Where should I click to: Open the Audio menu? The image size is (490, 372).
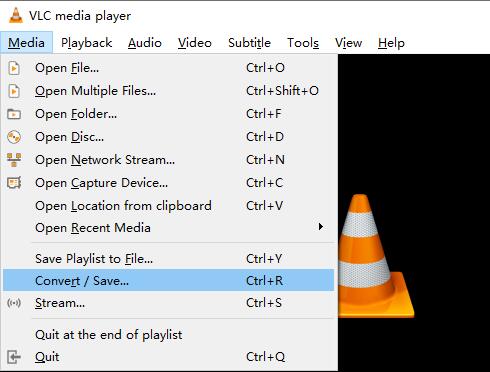145,43
